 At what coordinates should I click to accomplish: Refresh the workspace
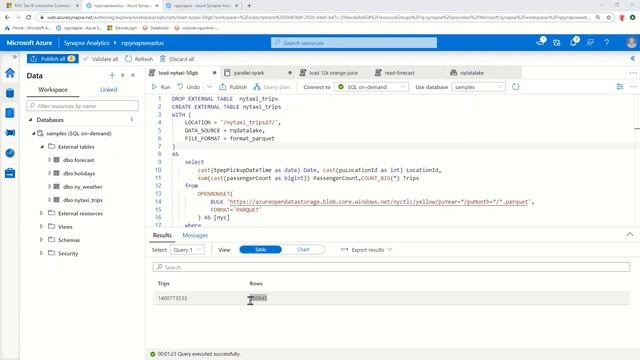coord(139,59)
